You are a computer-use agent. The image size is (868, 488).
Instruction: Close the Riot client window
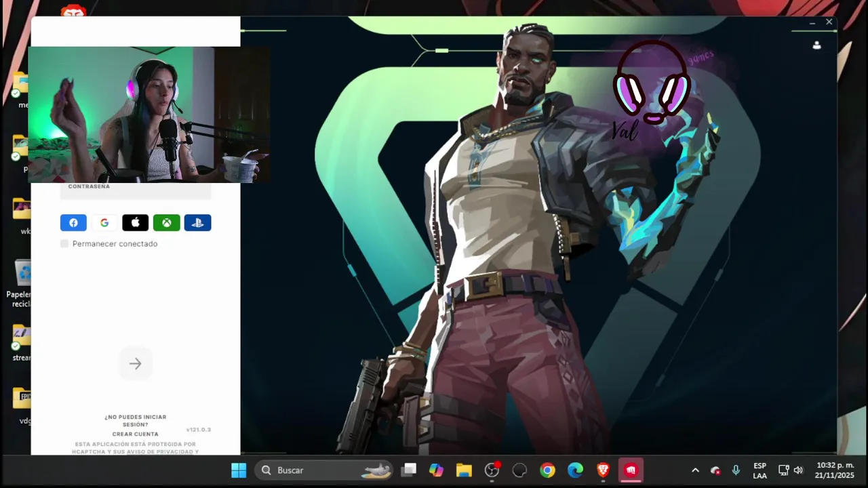click(829, 22)
